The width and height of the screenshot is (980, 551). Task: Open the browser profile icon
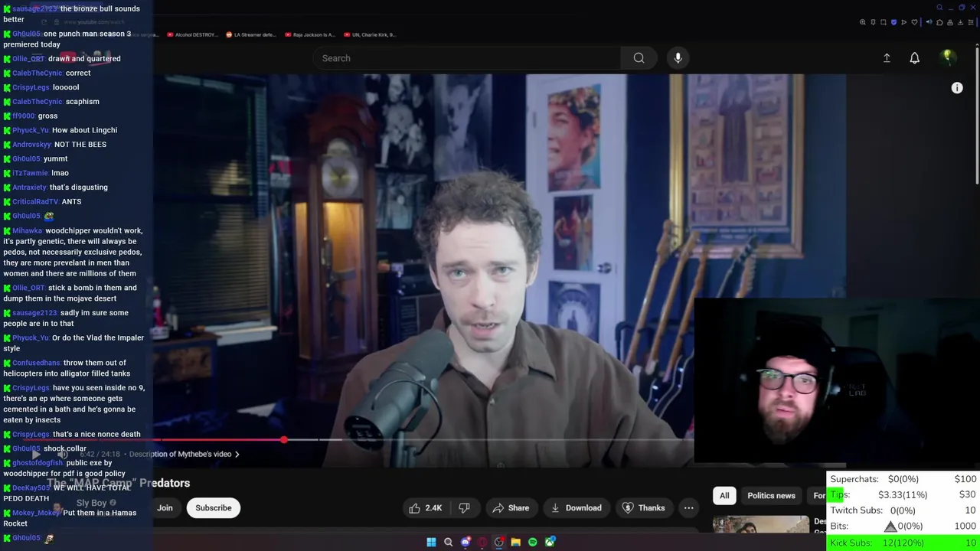point(950,22)
